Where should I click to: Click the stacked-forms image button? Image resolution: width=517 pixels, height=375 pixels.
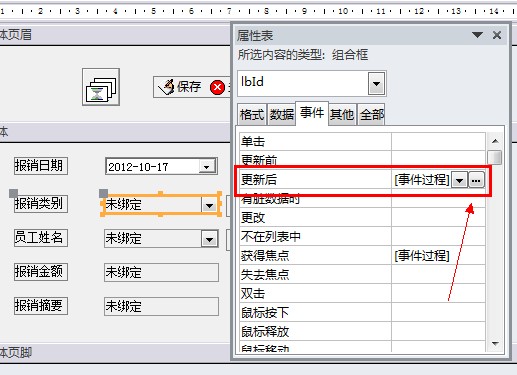(101, 87)
